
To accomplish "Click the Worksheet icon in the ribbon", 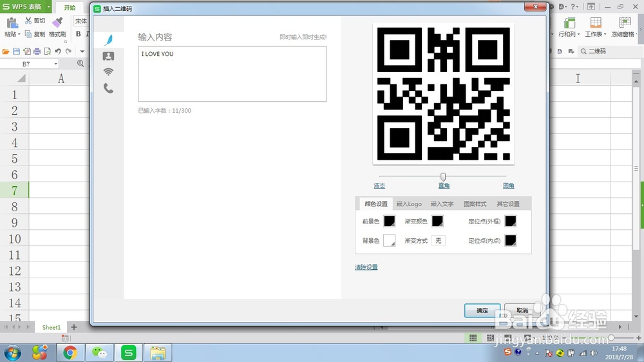I will (x=596, y=23).
